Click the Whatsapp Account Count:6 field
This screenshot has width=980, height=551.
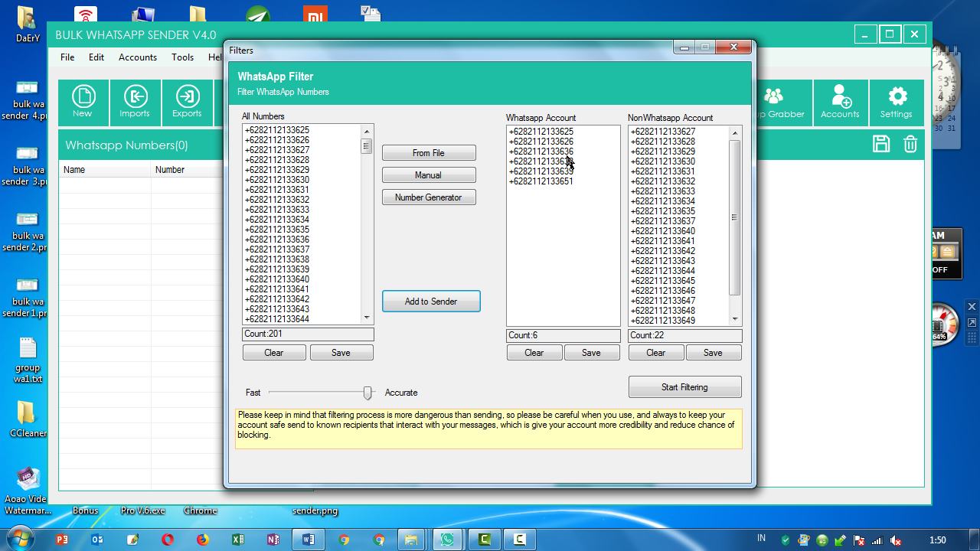[563, 336]
